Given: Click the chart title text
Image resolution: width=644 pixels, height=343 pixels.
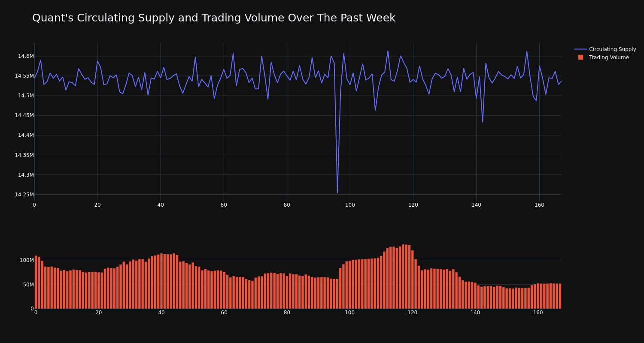Looking at the screenshot, I should click(214, 18).
